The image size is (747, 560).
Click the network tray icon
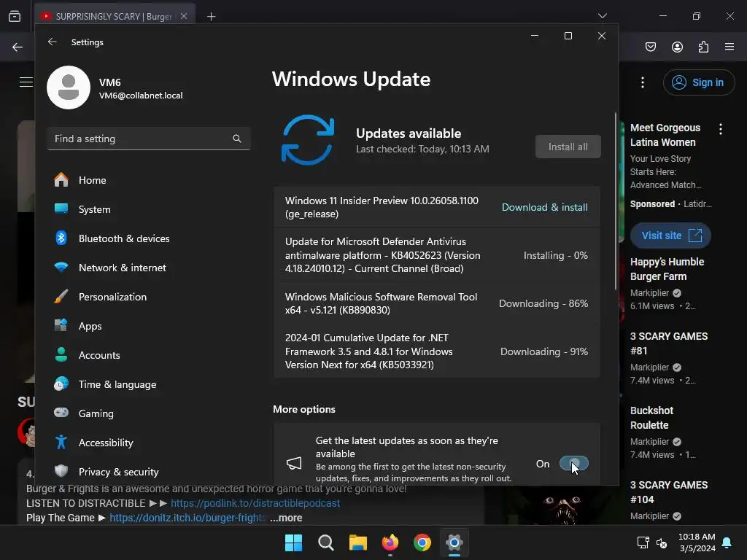(x=643, y=542)
